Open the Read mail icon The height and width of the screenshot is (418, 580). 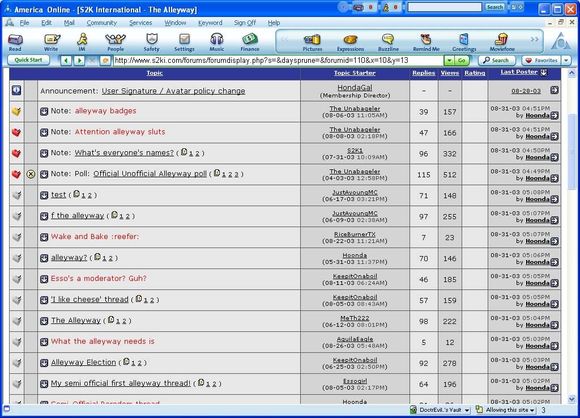pyautogui.click(x=15, y=42)
